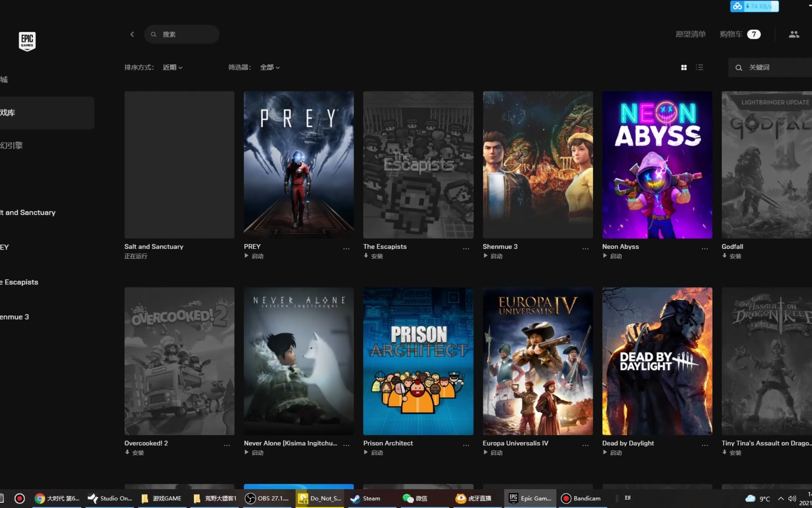
Task: Show hidden tray icons chevron
Action: [x=781, y=498]
